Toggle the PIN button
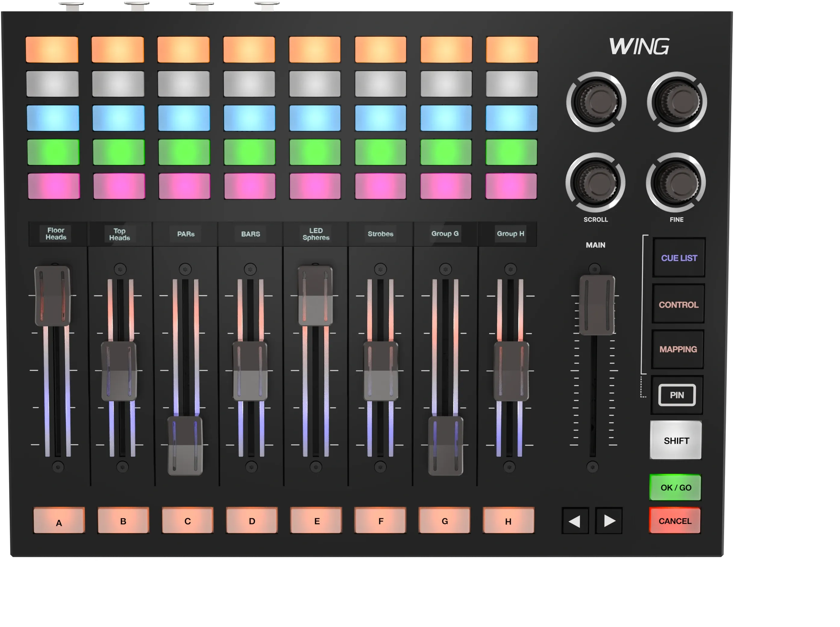This screenshot has width=840, height=627. (677, 395)
